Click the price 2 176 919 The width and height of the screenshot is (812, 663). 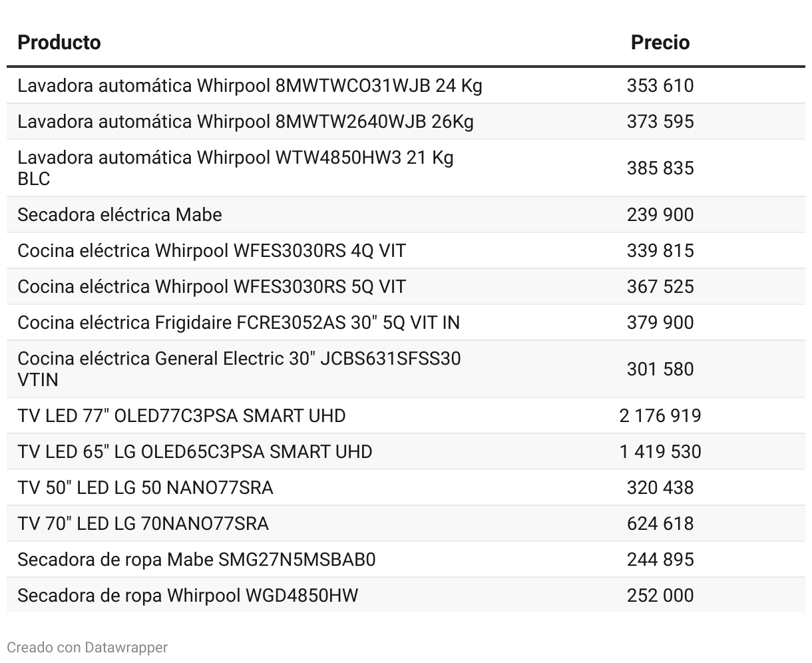pos(660,416)
